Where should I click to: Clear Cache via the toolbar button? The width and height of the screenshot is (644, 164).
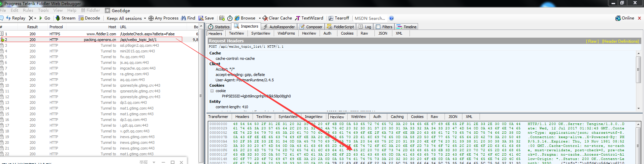[x=277, y=18]
